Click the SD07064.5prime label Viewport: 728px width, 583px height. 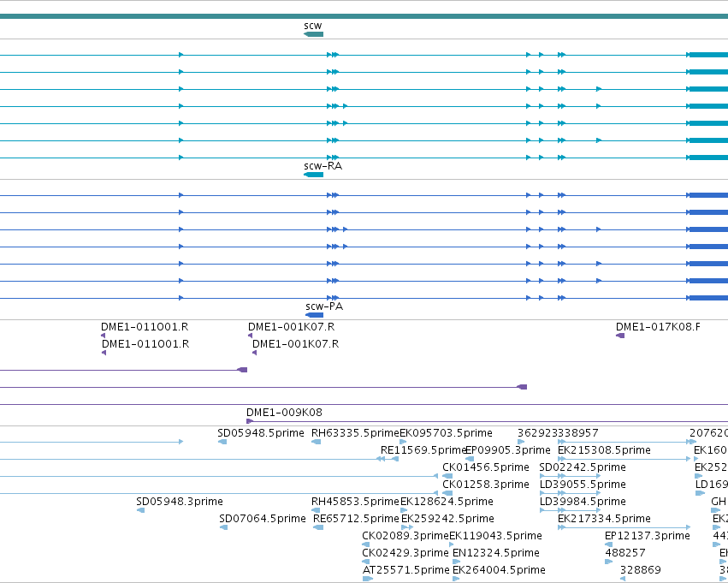pyautogui.click(x=263, y=519)
